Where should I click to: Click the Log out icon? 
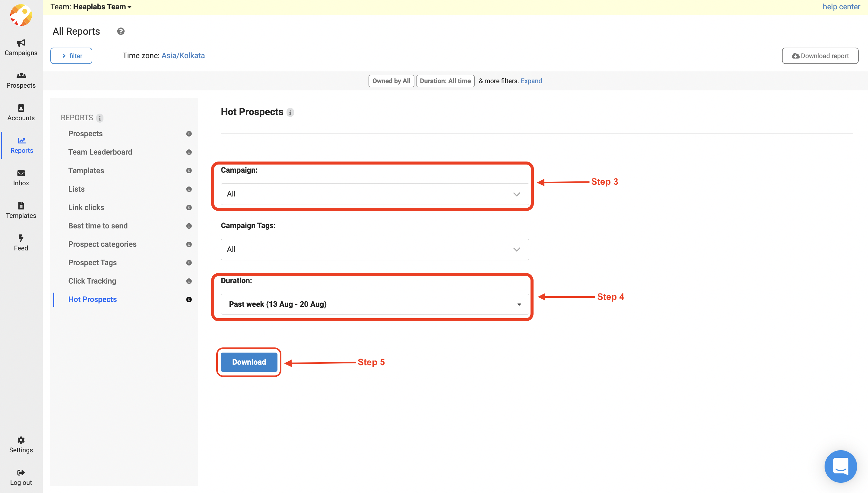pyautogui.click(x=21, y=472)
